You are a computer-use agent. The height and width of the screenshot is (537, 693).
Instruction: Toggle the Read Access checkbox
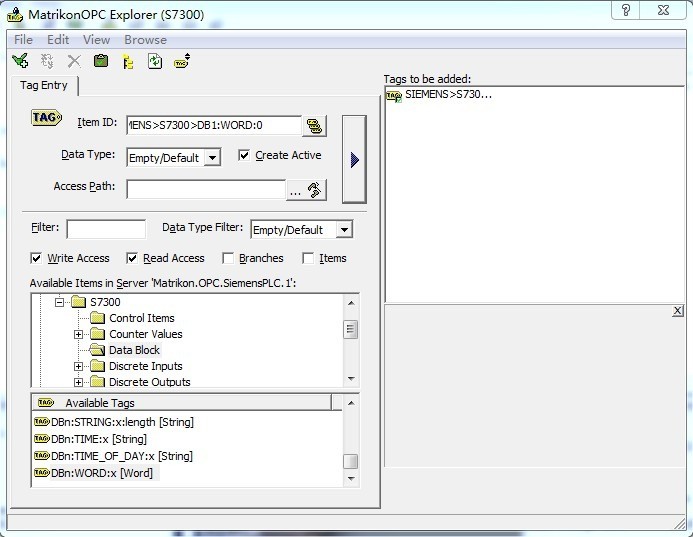coord(132,258)
